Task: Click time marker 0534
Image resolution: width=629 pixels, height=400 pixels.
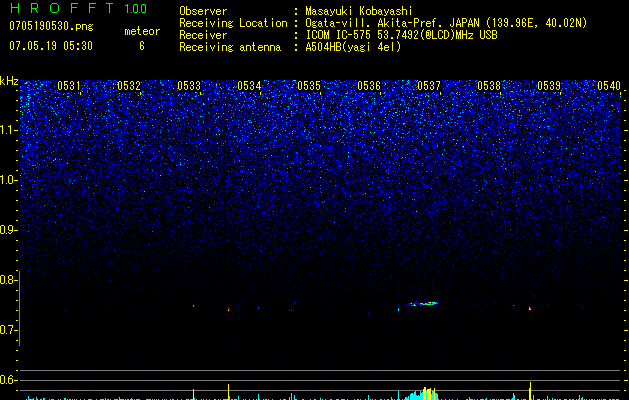Action: (x=249, y=85)
